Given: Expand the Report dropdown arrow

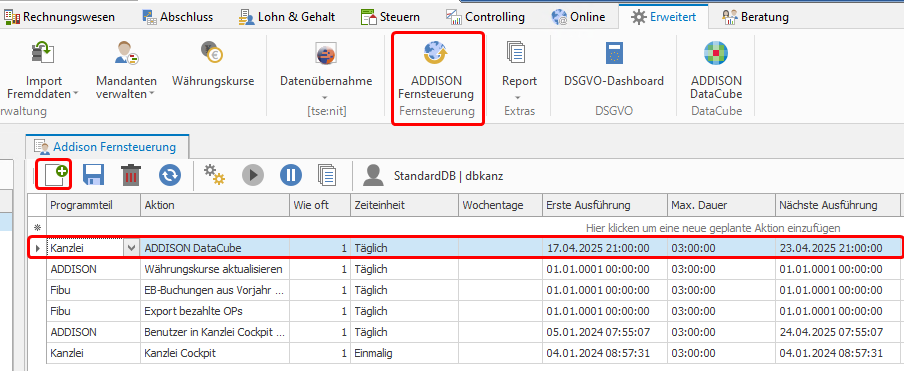Looking at the screenshot, I should (518, 97).
